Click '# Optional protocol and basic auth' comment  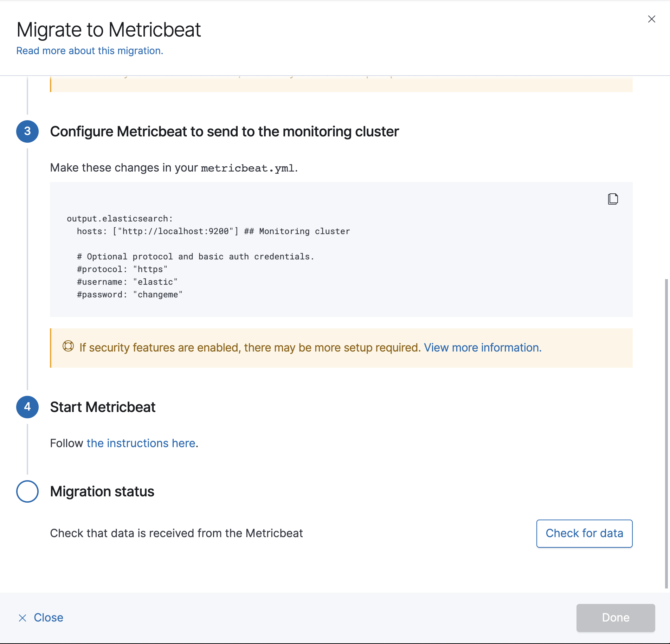click(195, 257)
